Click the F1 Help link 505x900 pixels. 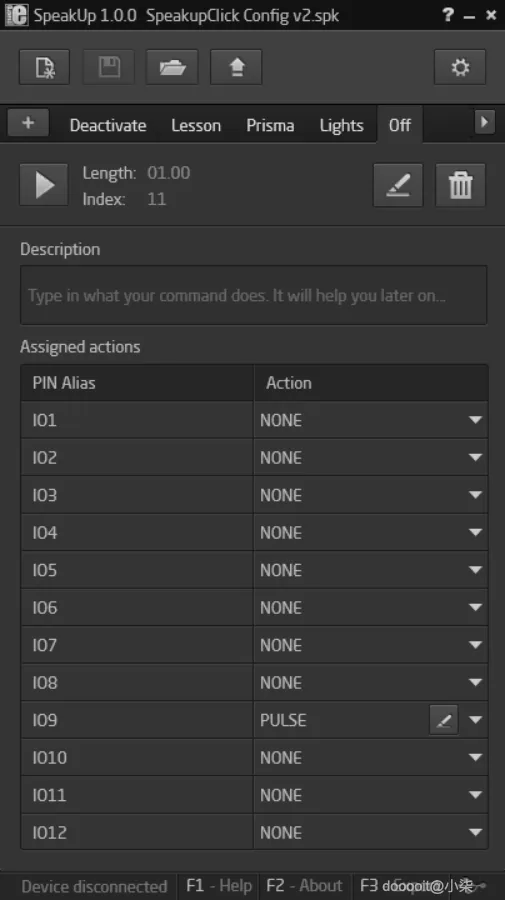(x=219, y=886)
